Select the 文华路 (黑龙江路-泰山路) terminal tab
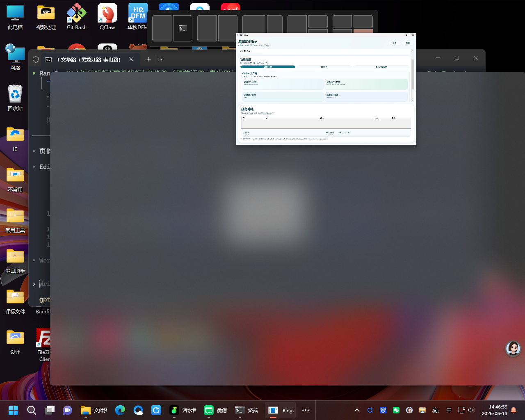The width and height of the screenshot is (525, 420). tap(90, 59)
